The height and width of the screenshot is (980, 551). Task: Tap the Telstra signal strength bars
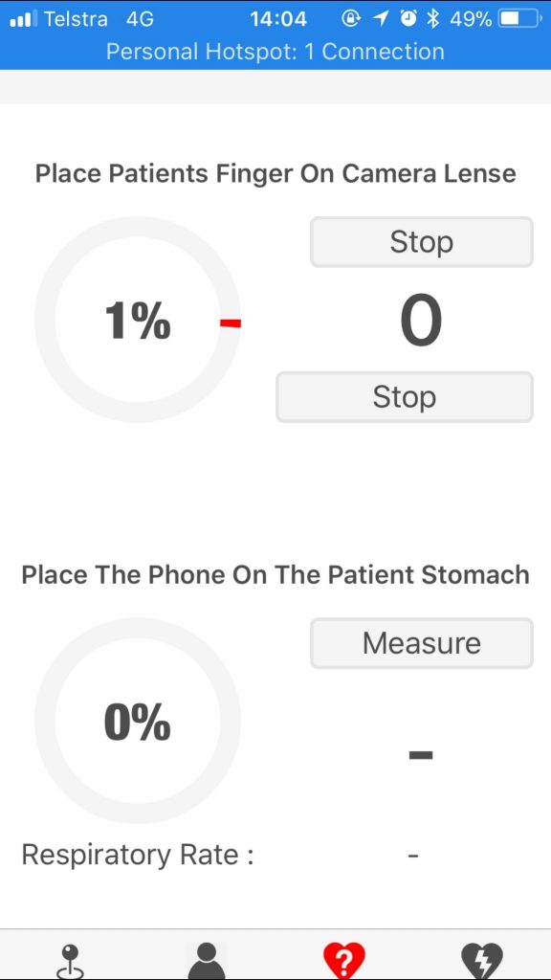[x=24, y=19]
